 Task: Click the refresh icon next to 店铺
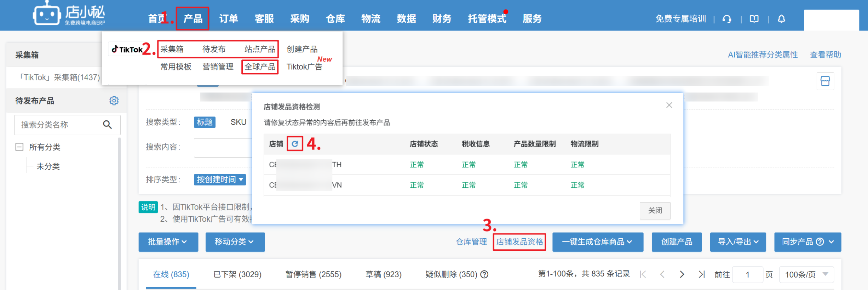click(x=295, y=144)
